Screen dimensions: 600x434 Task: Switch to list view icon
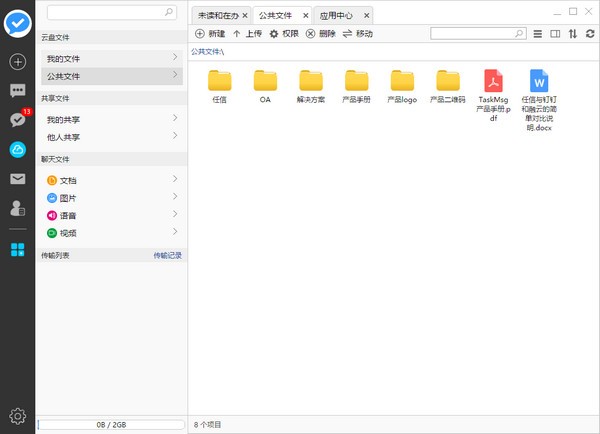(x=538, y=34)
